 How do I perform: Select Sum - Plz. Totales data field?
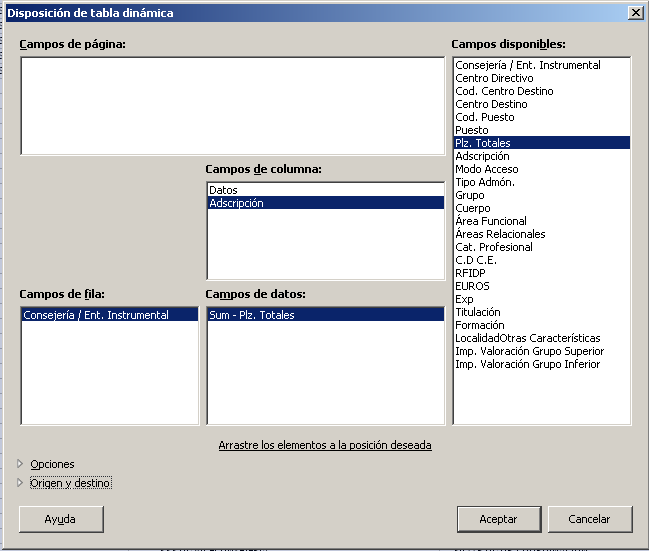coord(251,315)
